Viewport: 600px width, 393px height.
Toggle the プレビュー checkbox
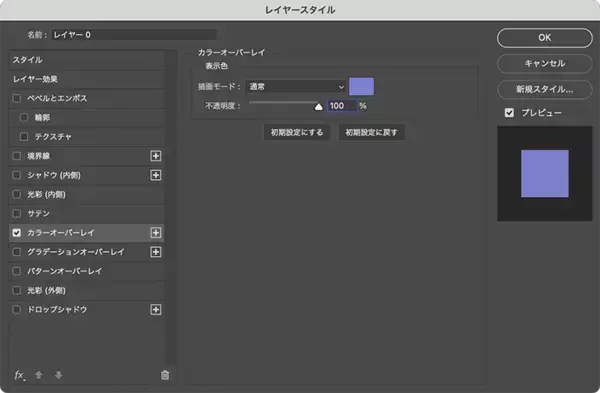coord(509,113)
